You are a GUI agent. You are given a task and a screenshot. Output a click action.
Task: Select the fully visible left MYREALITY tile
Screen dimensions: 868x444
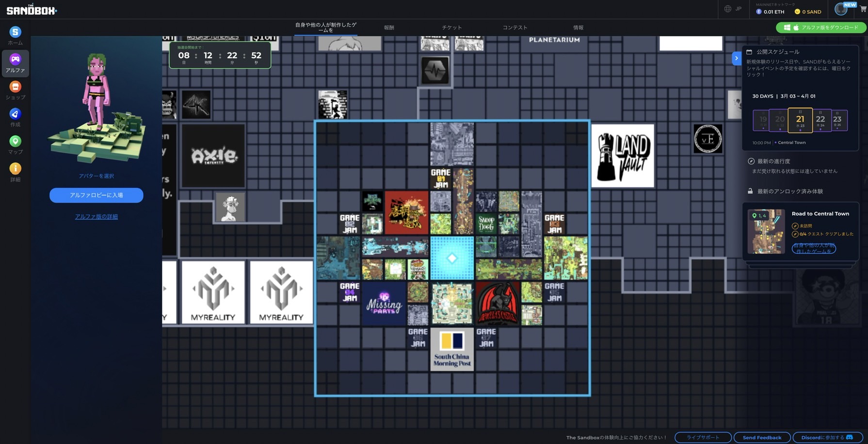[x=213, y=292]
